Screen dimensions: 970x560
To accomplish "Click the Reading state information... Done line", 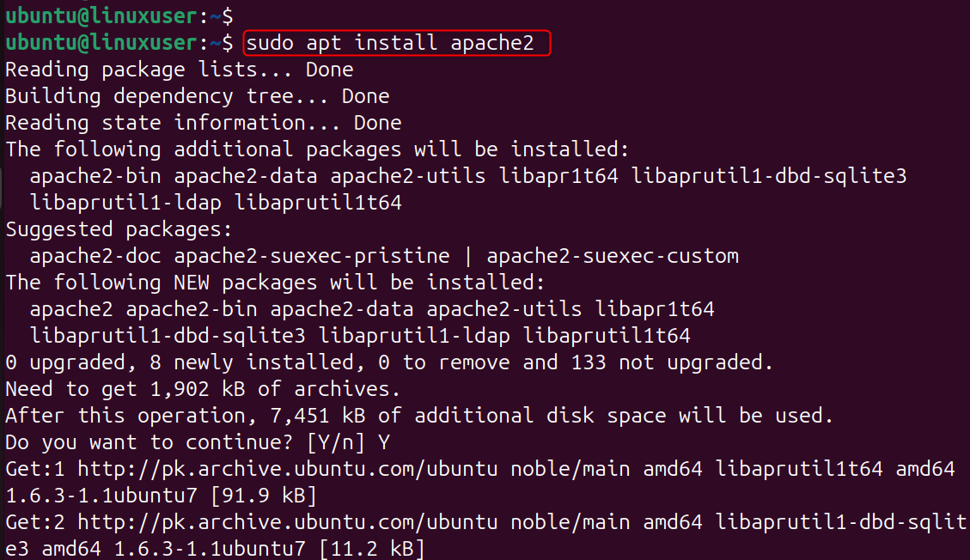I will [203, 122].
